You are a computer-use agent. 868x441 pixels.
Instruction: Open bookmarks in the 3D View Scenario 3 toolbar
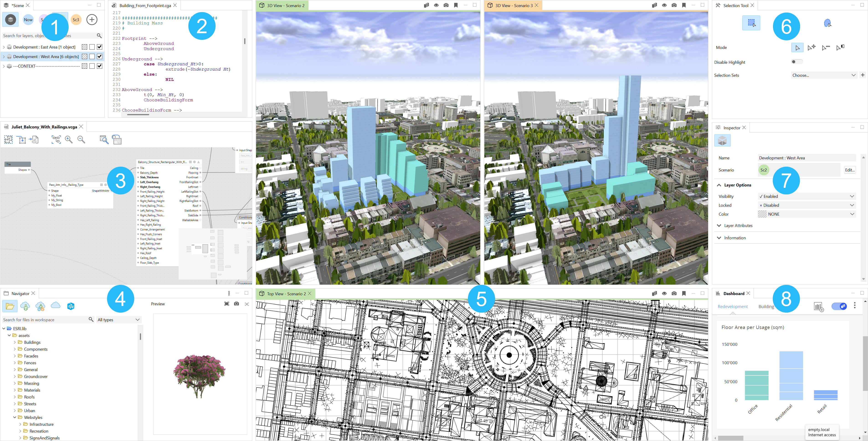coord(684,5)
